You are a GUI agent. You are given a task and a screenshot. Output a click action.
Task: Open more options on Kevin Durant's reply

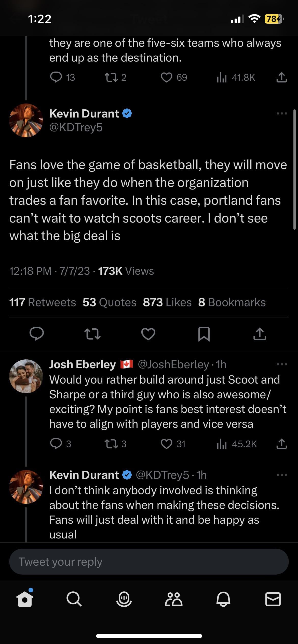click(282, 475)
